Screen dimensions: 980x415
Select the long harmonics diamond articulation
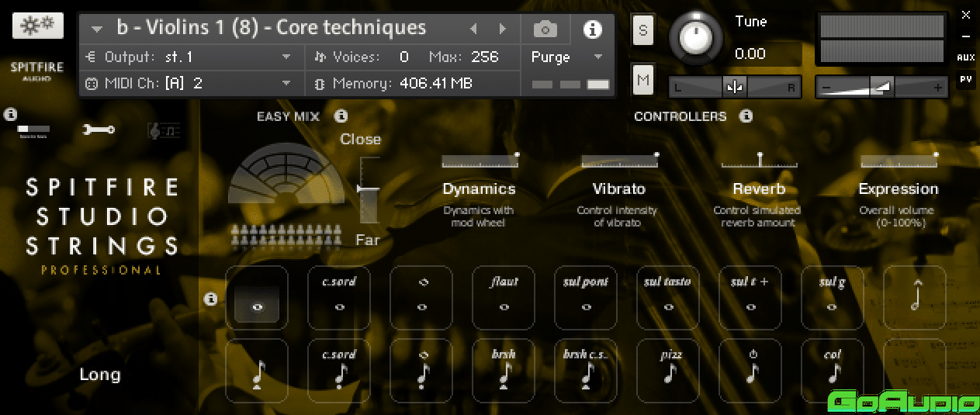tap(421, 298)
